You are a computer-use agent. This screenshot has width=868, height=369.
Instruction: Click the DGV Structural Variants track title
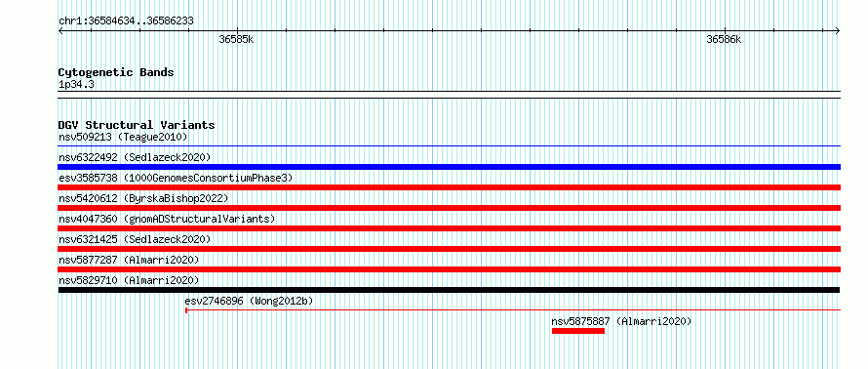[137, 125]
